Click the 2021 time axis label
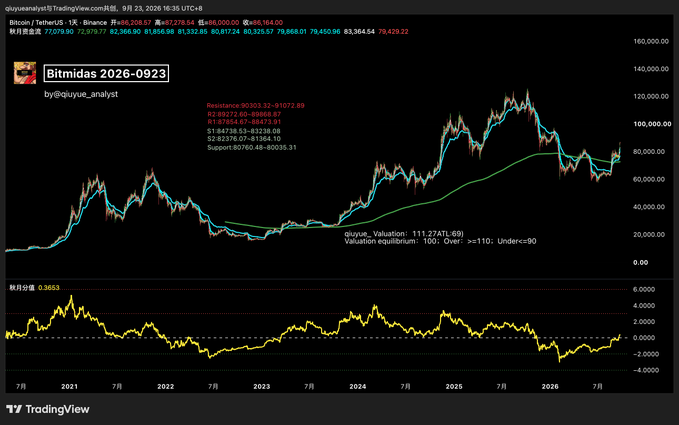This screenshot has width=679, height=425. point(69,386)
